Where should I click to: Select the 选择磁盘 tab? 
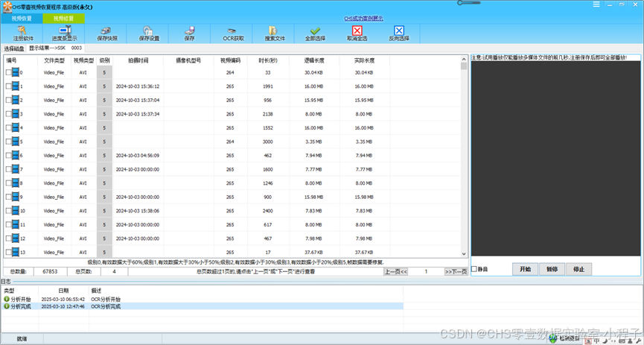pyautogui.click(x=14, y=48)
